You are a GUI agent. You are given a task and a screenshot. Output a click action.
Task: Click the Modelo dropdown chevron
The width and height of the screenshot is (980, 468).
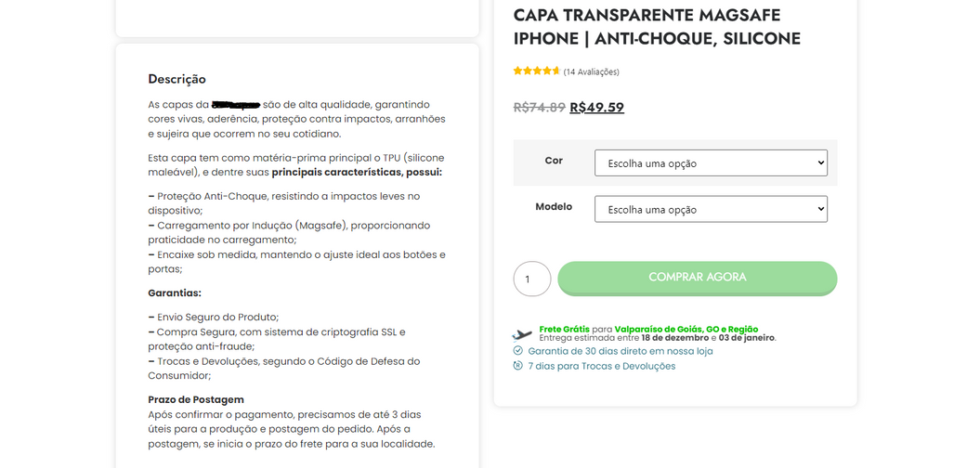pos(820,209)
